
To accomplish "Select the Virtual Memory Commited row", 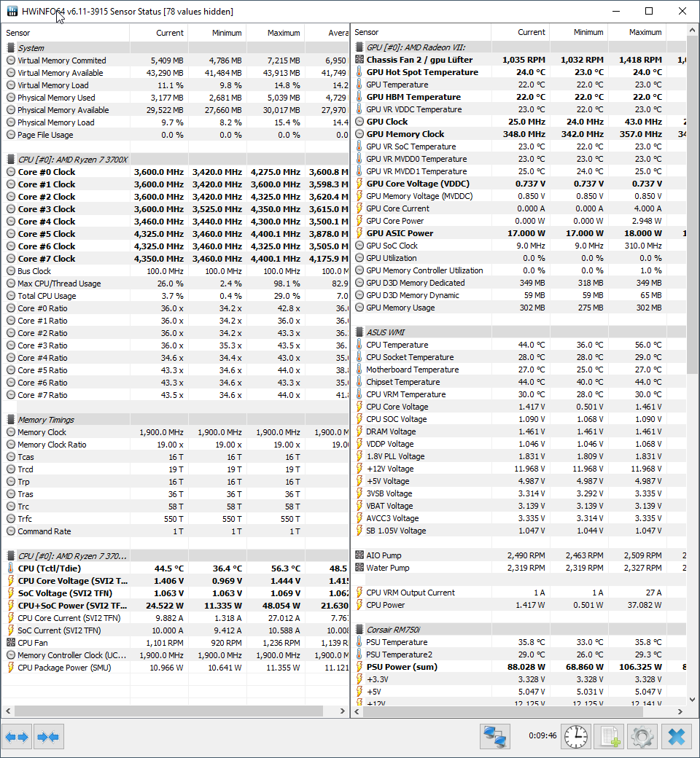I will [175, 60].
